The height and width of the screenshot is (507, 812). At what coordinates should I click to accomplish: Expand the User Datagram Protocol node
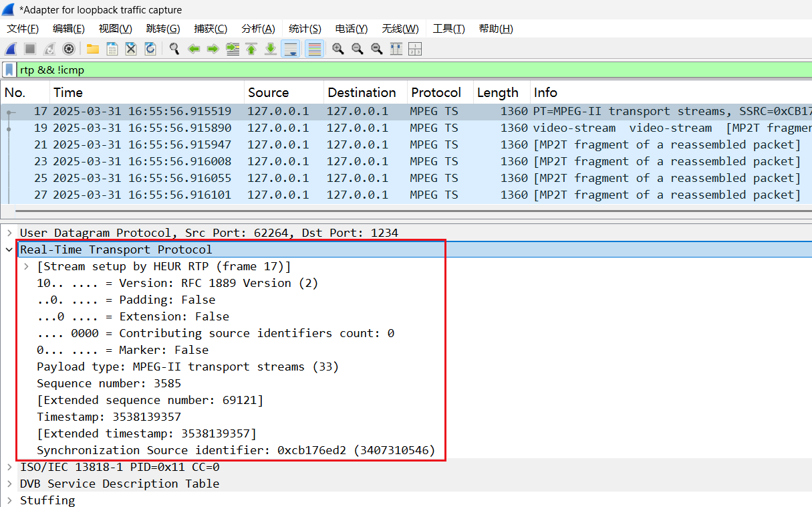pyautogui.click(x=9, y=233)
